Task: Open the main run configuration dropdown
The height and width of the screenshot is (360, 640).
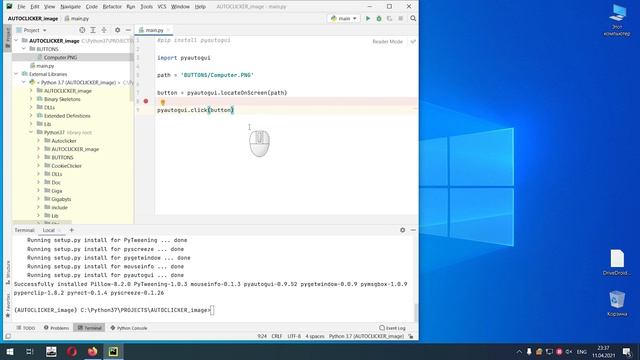Action: click(x=344, y=18)
